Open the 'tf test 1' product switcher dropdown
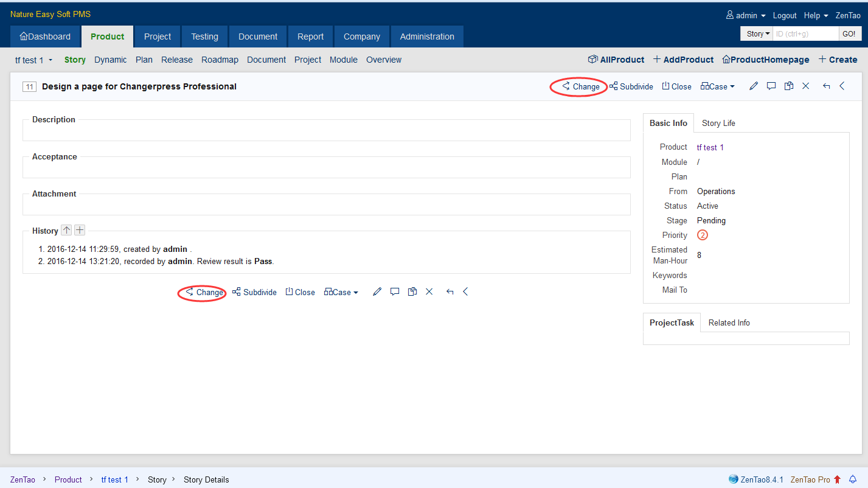 34,60
